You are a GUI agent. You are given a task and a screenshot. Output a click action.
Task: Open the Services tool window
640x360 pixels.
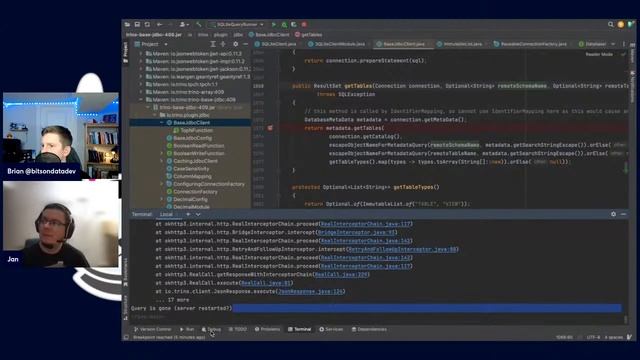coord(331,329)
